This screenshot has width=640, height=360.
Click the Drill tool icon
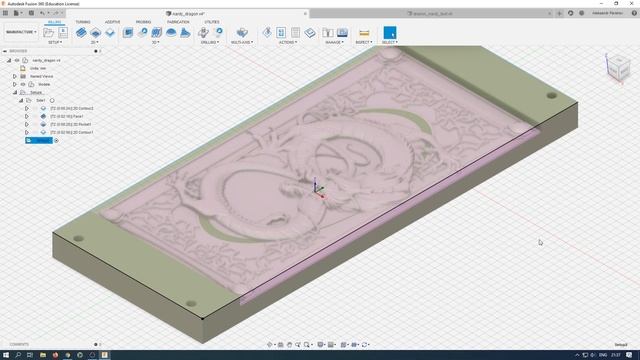click(x=203, y=32)
